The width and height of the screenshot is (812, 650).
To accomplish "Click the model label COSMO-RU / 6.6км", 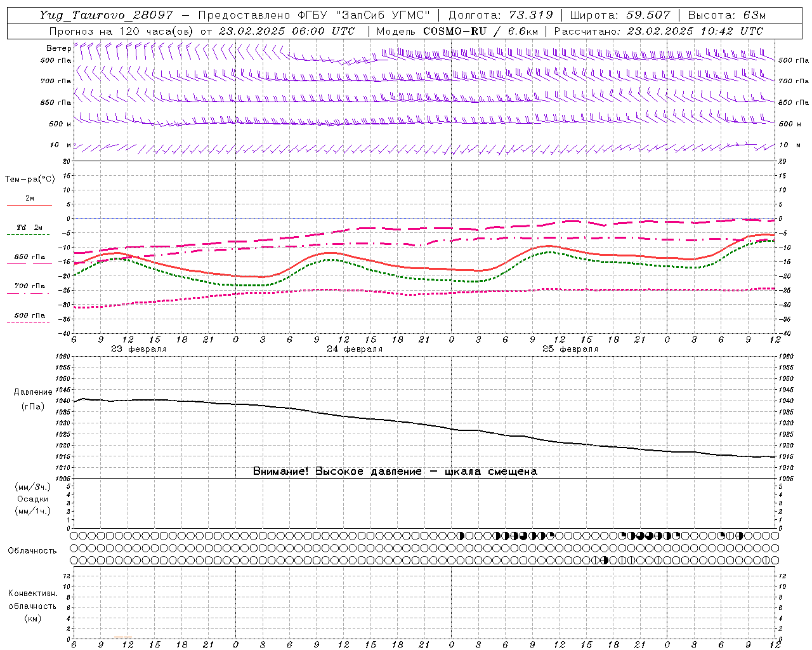I will [x=480, y=31].
